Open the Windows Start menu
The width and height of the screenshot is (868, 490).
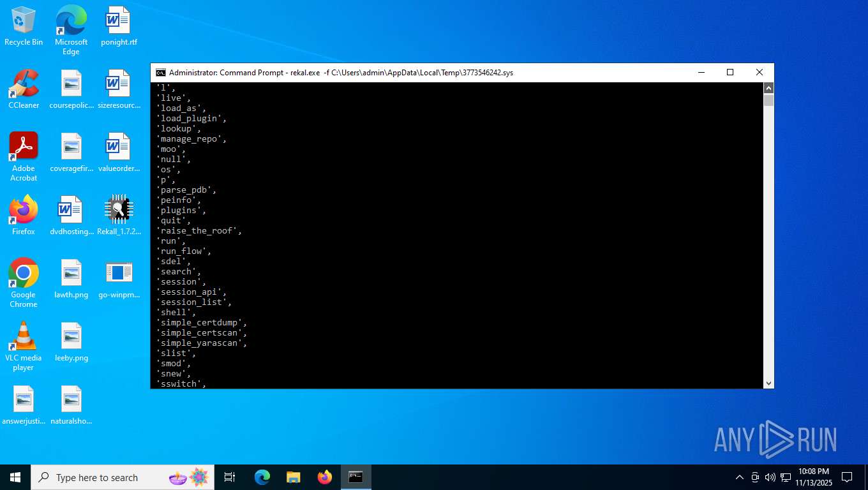click(15, 477)
